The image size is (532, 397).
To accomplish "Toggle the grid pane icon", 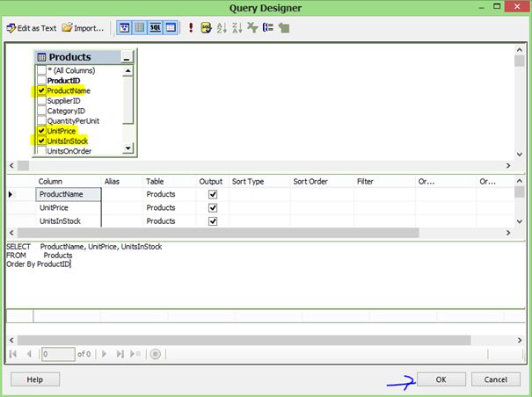I will [140, 28].
